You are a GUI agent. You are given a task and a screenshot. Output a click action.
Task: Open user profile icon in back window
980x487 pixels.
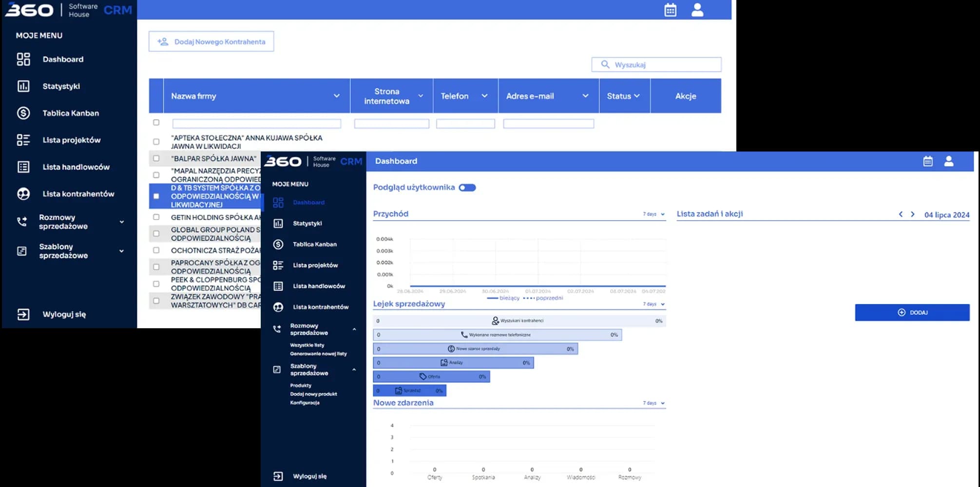click(697, 10)
